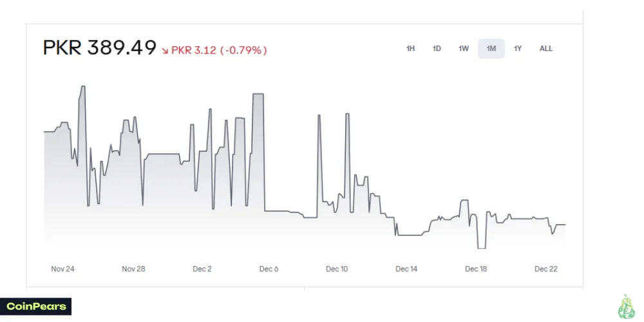
Task: Click the chart's lowest dip near Dec 18
Action: (x=481, y=247)
